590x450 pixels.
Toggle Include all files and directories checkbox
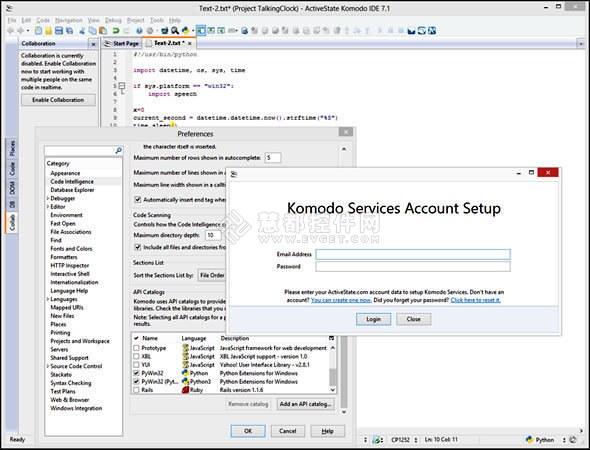tap(138, 247)
